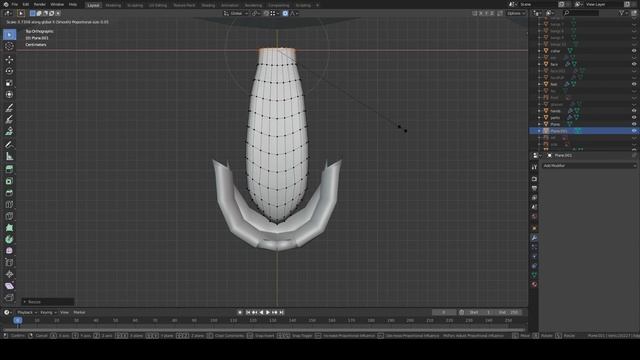Screen dimensions: 640x360
Task: Open the Render menu
Action: pos(40,4)
